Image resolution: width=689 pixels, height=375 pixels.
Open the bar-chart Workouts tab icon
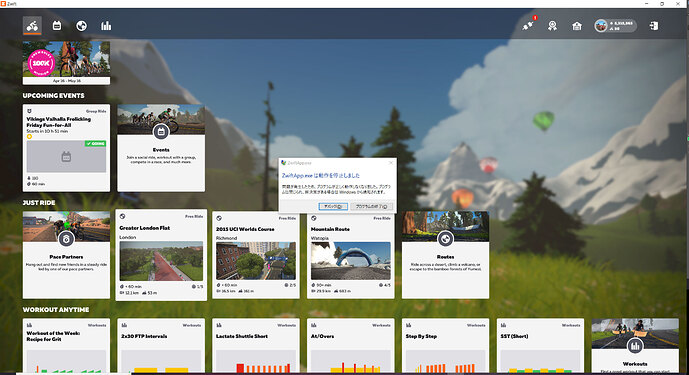(x=106, y=25)
